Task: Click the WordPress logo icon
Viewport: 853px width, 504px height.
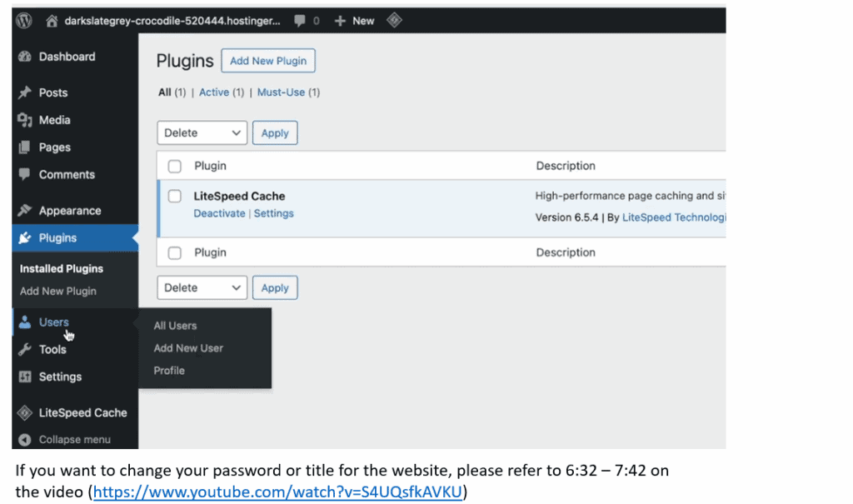Action: coord(24,21)
